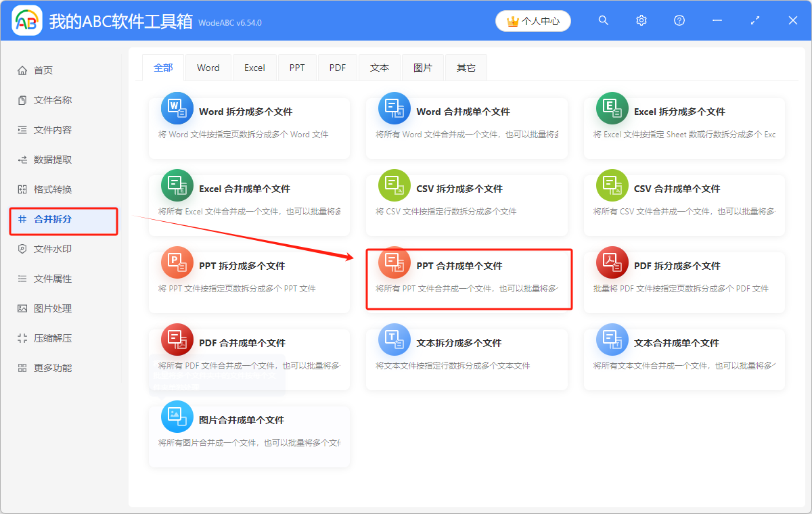Open the 图片处理 sidebar icon
Viewport: 812px width, 514px height.
coord(21,308)
